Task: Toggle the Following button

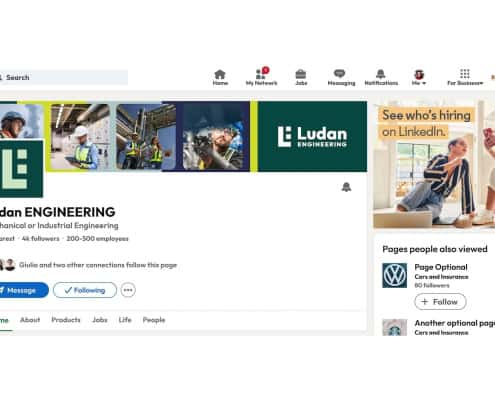Action: click(85, 290)
